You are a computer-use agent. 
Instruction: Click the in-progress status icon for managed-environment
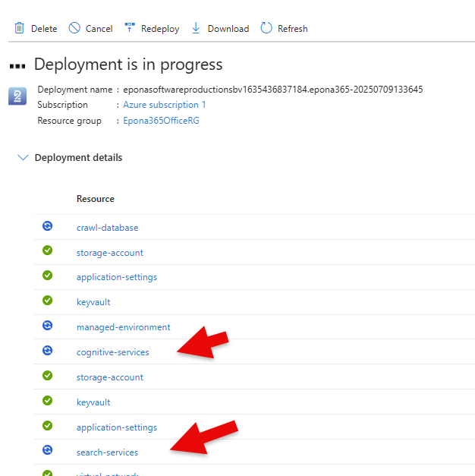[x=47, y=326]
